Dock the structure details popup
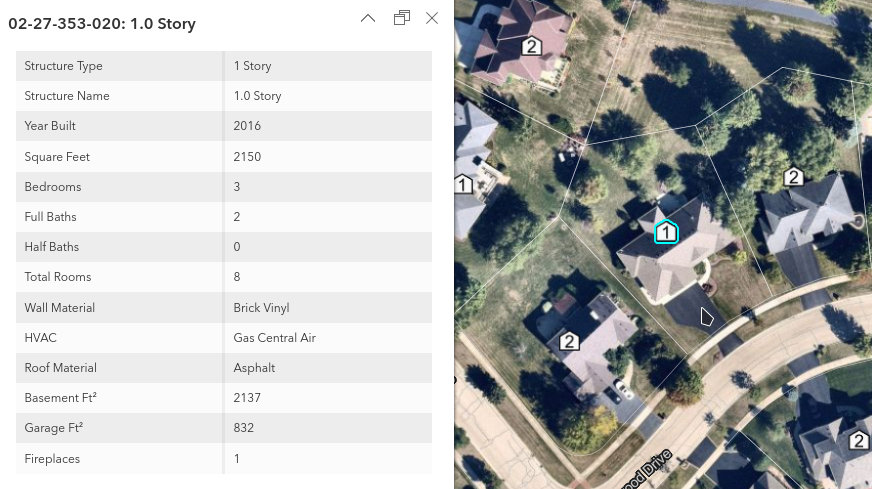872x489 pixels. pyautogui.click(x=402, y=18)
